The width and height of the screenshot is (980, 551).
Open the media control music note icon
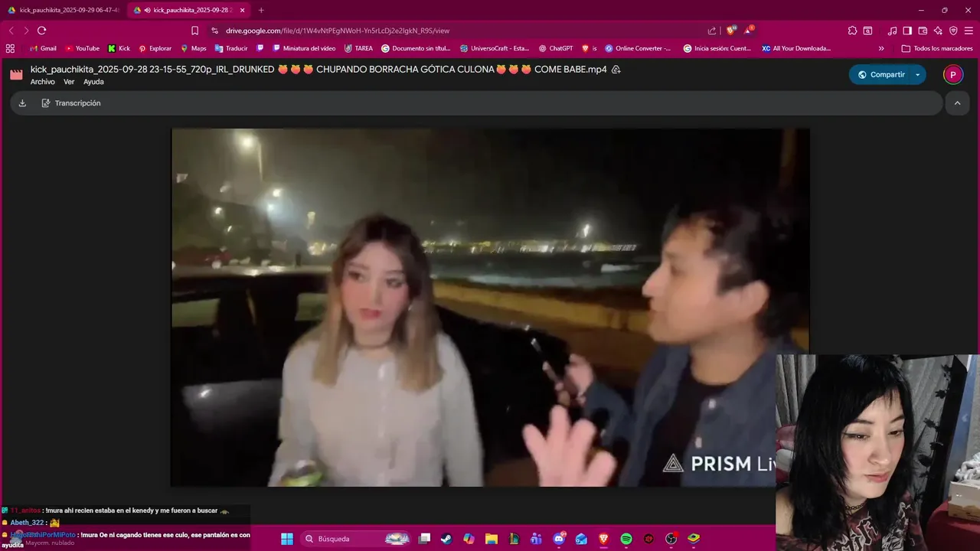click(x=892, y=31)
